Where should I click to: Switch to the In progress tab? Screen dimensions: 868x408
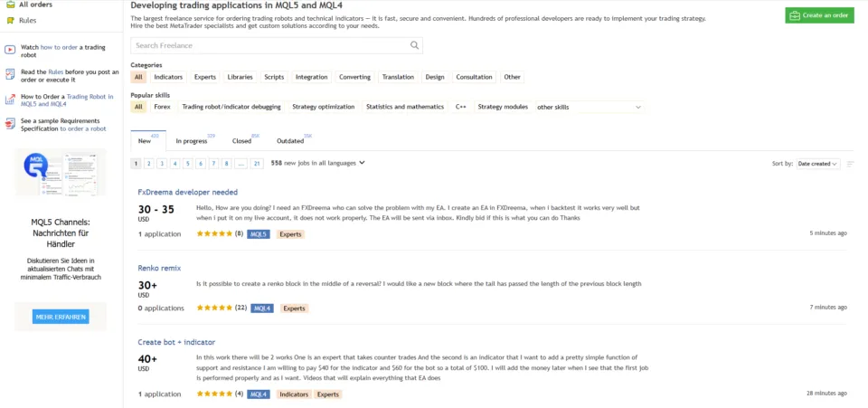pyautogui.click(x=192, y=141)
